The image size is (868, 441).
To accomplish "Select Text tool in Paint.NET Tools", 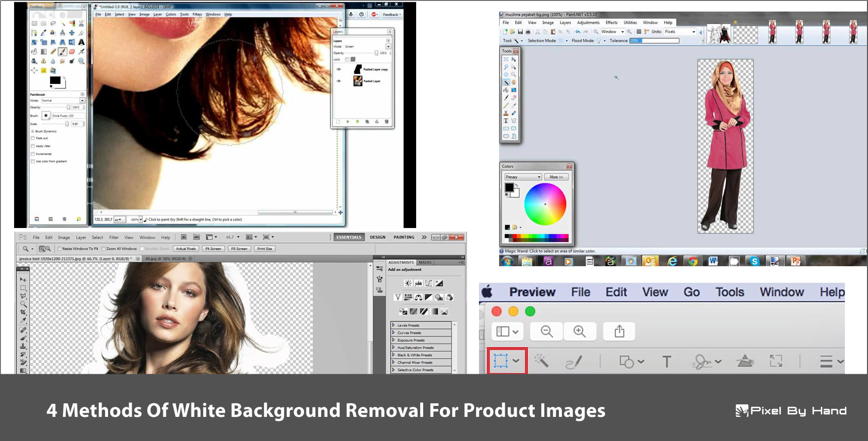I will click(x=506, y=121).
